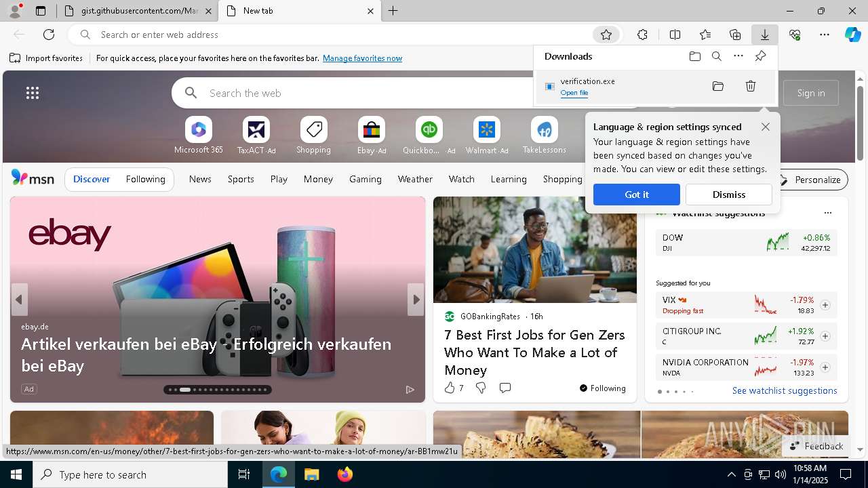The height and width of the screenshot is (488, 868).
Task: Click Sign in button on MSN
Action: (x=811, y=93)
